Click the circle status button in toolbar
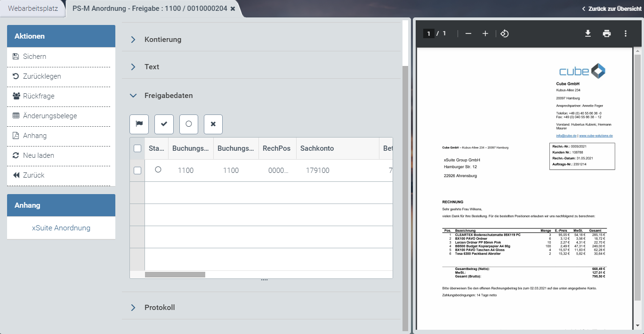This screenshot has width=644, height=334. pyautogui.click(x=188, y=124)
